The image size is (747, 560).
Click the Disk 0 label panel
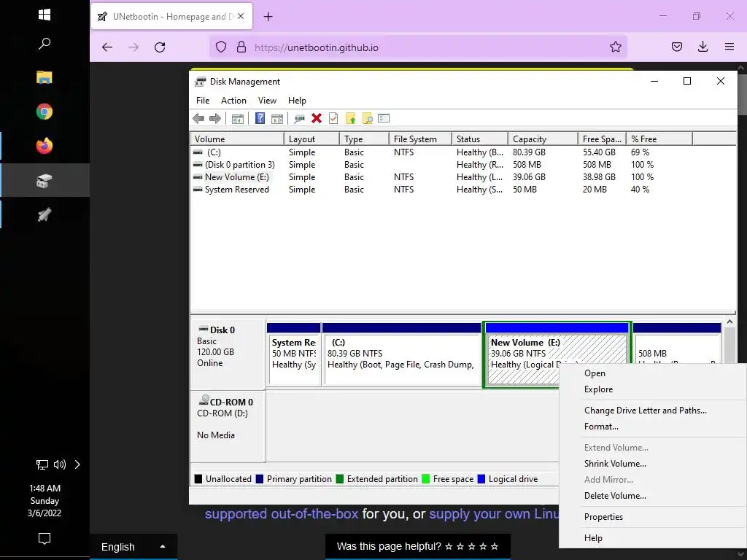click(228, 354)
